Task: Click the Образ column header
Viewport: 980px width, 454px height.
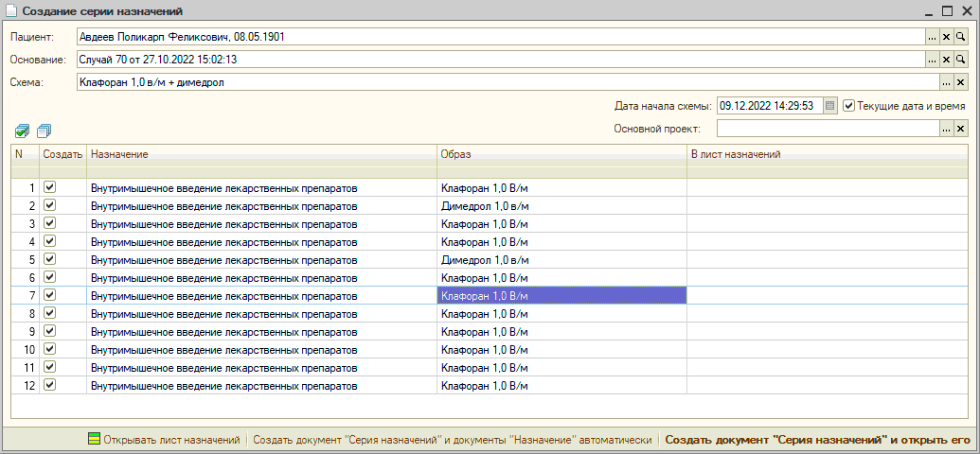Action: pyautogui.click(x=561, y=153)
